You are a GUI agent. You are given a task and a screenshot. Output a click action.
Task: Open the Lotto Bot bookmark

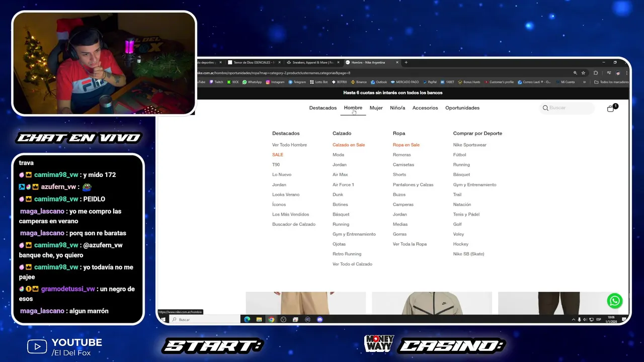[319, 82]
